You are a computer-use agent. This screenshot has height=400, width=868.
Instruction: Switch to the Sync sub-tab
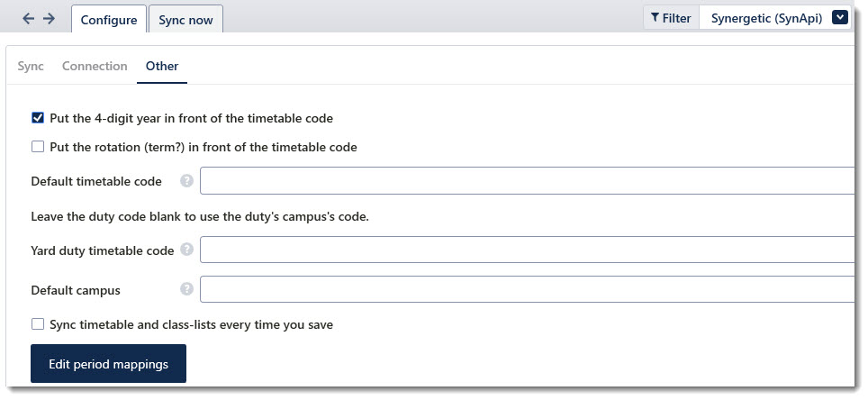pyautogui.click(x=31, y=66)
